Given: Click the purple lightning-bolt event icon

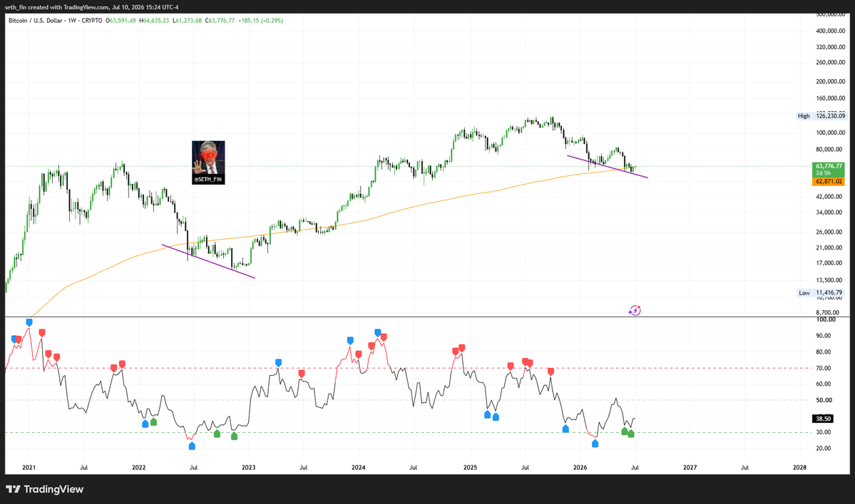Looking at the screenshot, I should coord(634,311).
